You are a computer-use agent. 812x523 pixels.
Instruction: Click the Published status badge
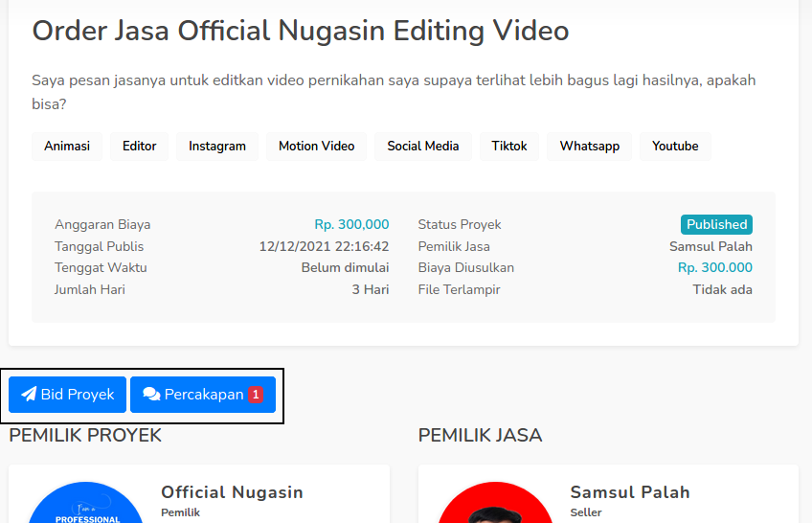click(716, 225)
